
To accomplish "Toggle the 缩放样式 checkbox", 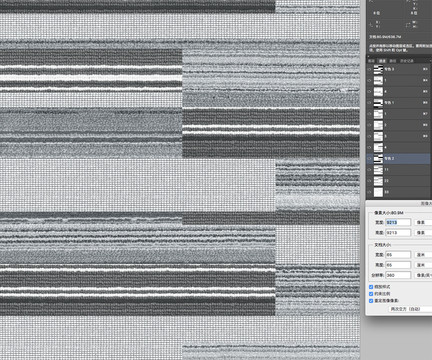I will (371, 287).
